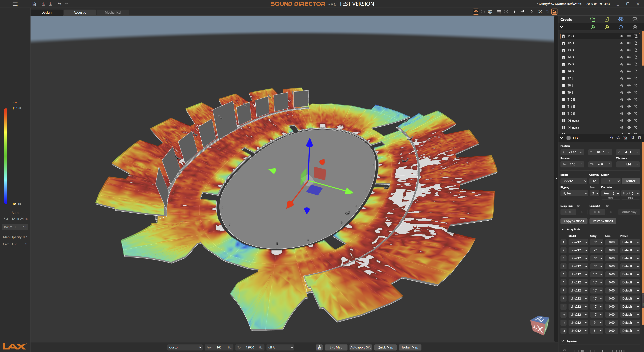
Task: Open the Fly bar Rigging dropdown
Action: pos(574,193)
